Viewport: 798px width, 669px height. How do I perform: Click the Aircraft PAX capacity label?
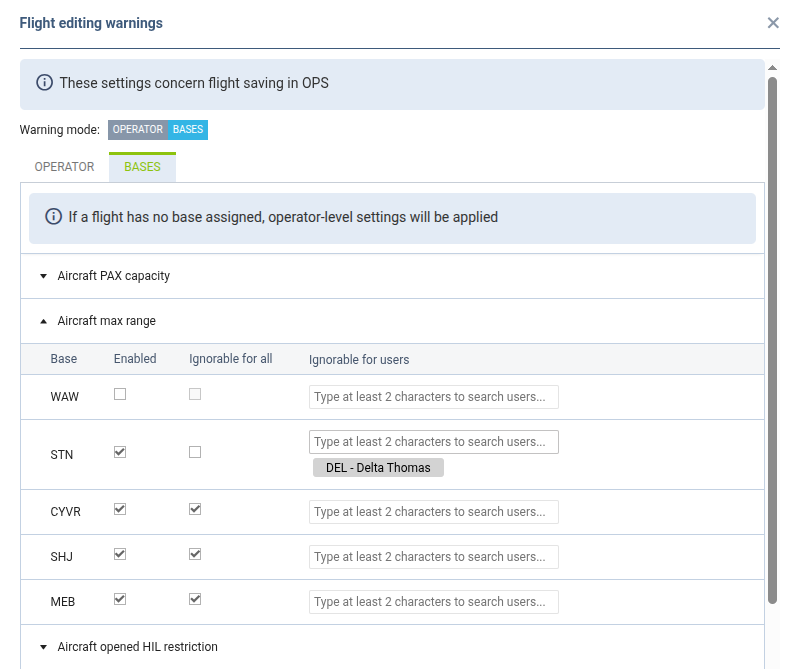click(113, 276)
